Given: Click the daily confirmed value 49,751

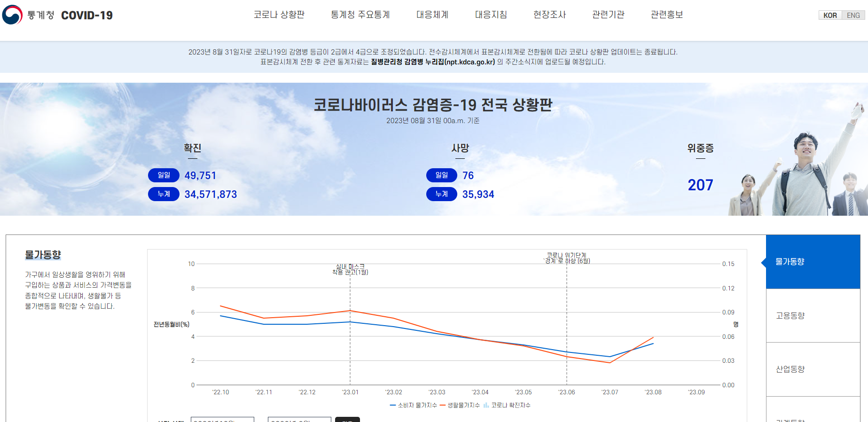Looking at the screenshot, I should (x=201, y=176).
